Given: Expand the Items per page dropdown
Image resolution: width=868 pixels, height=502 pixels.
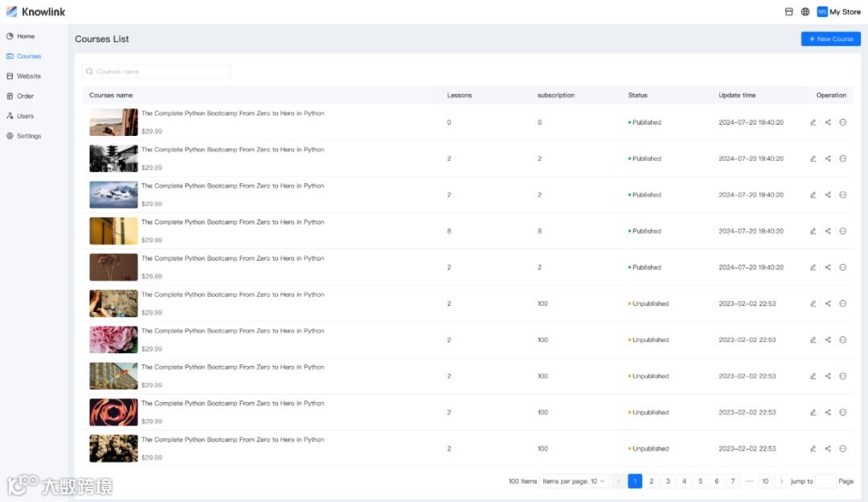Looking at the screenshot, I should (x=574, y=481).
